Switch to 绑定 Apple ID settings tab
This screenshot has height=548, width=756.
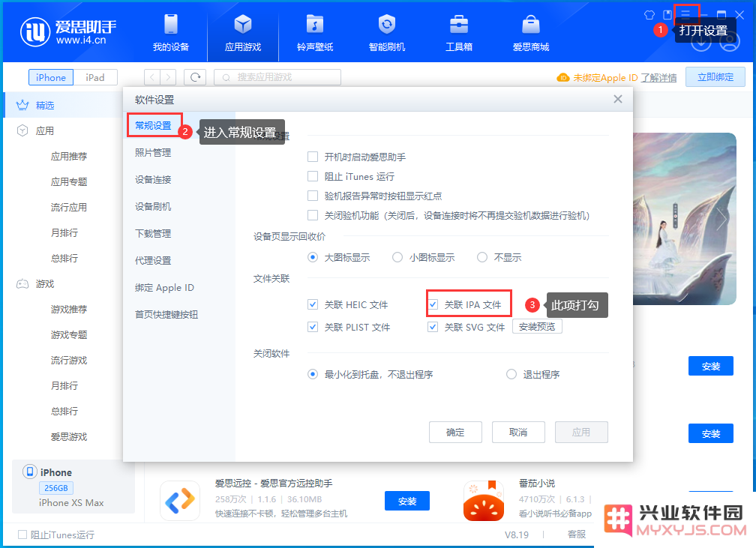[164, 288]
